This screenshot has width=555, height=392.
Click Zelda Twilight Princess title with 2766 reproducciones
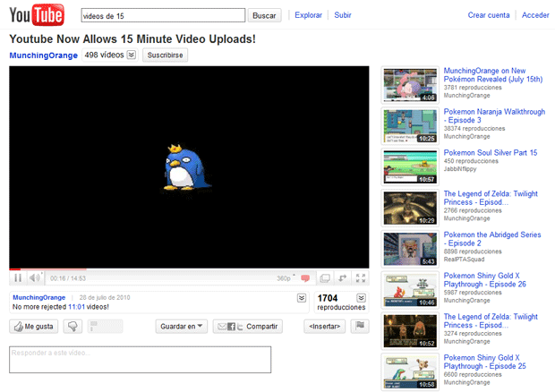click(491, 198)
